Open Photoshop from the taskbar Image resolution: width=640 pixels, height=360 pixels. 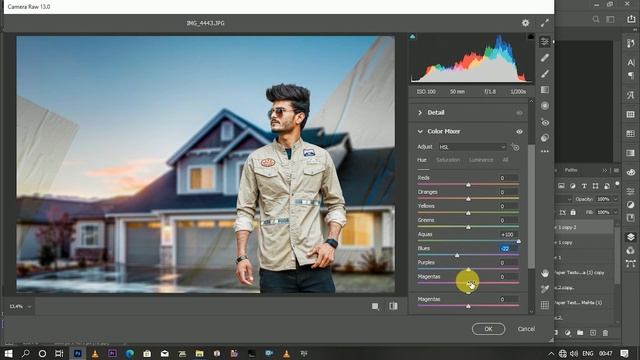[x=78, y=353]
